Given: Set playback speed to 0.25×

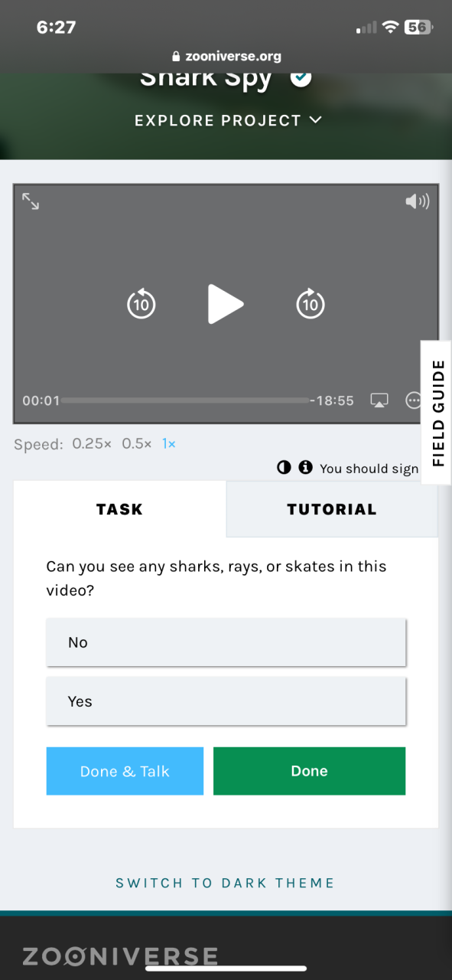Looking at the screenshot, I should point(92,443).
